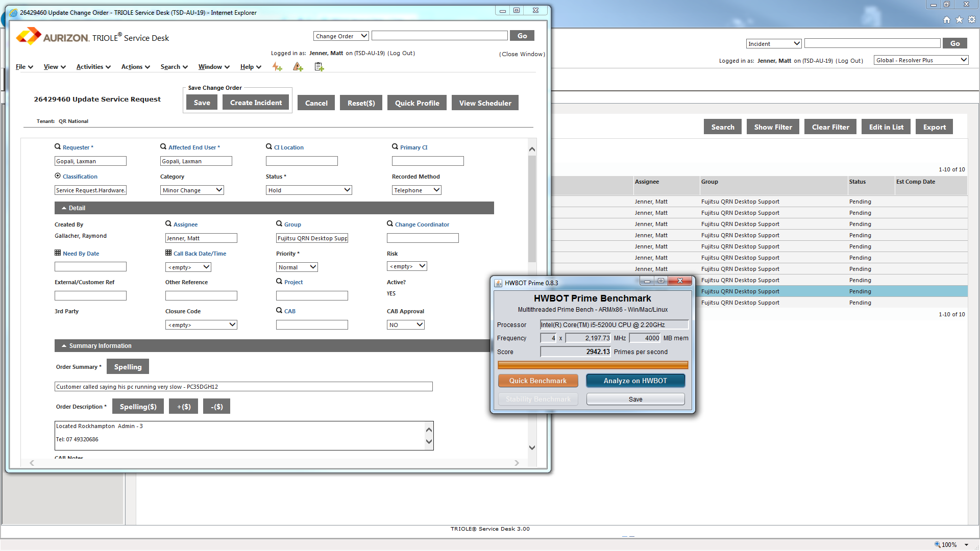Viewport: 980px width, 551px height.
Task: Open the Need By Date calendar icon
Action: [x=58, y=253]
